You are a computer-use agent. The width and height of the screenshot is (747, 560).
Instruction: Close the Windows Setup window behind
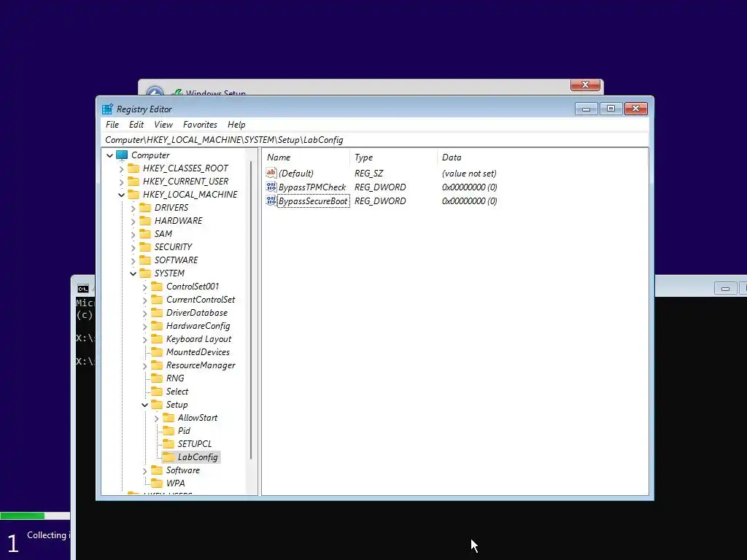[x=585, y=85]
